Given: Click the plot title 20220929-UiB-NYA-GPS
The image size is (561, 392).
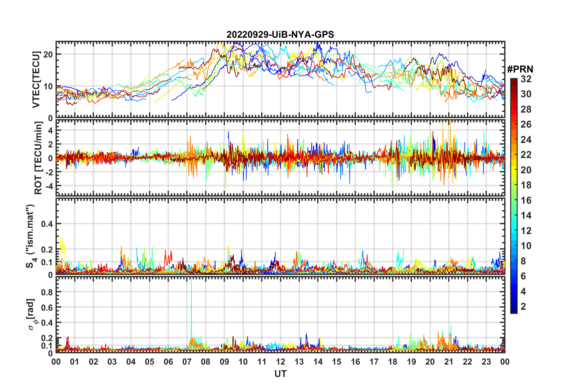Looking at the screenshot, I should pyautogui.click(x=280, y=34).
